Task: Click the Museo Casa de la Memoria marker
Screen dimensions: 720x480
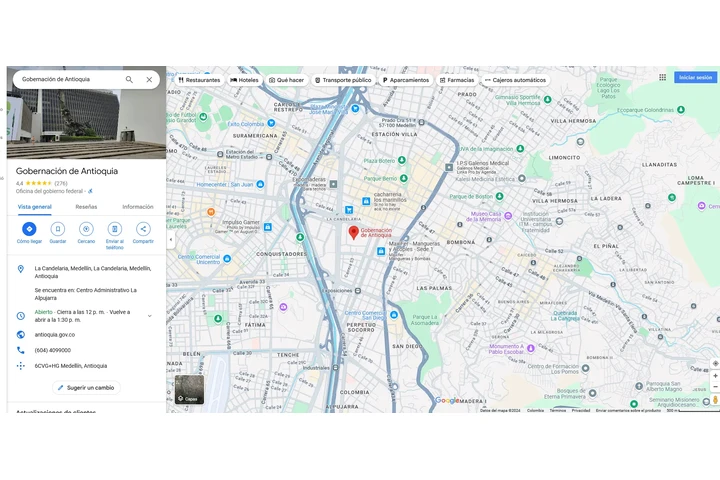Action: tap(508, 215)
